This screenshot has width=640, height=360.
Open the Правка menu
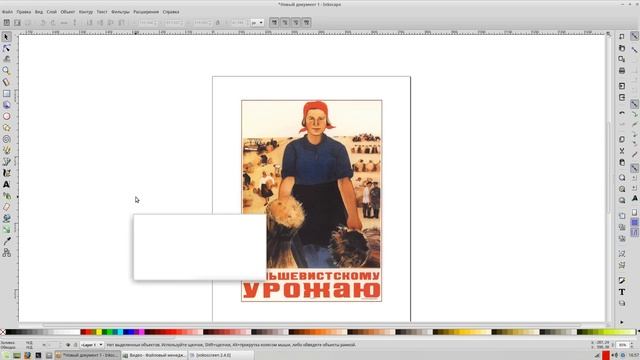tap(24, 12)
